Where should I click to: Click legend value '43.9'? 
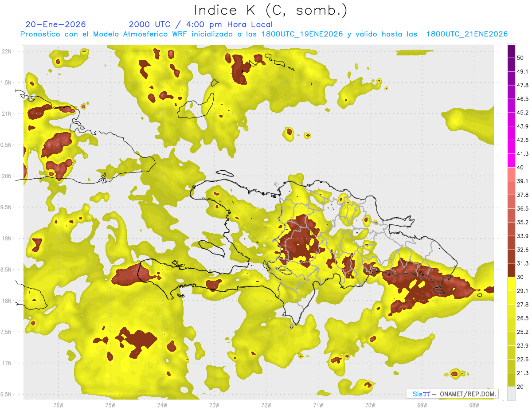[x=523, y=126]
